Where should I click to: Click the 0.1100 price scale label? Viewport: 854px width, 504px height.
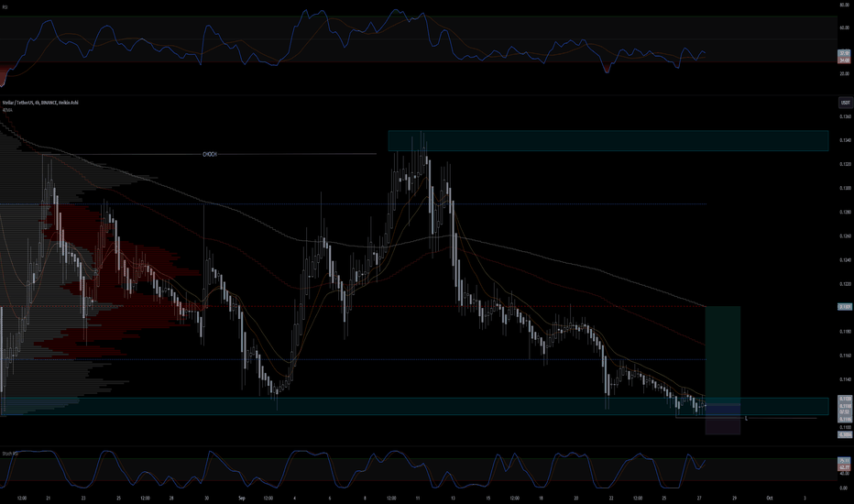[846, 427]
